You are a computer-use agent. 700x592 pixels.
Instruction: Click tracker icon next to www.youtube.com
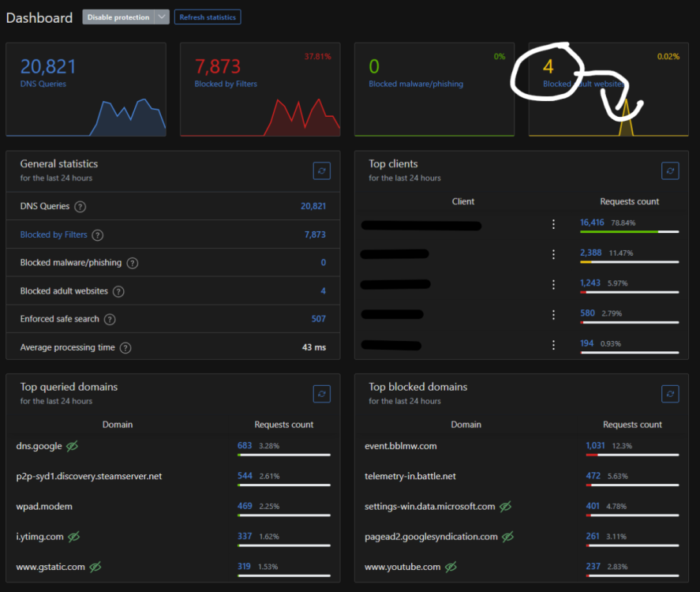(451, 567)
